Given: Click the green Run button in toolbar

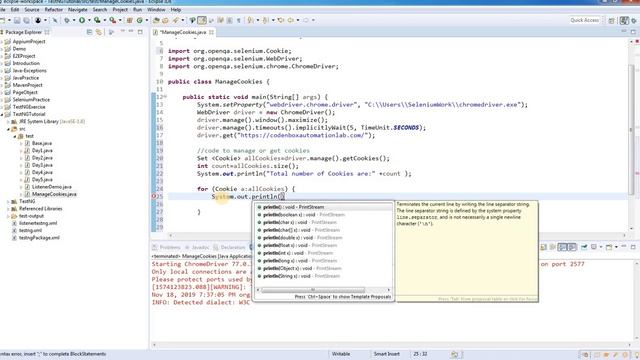Looking at the screenshot, I should [x=82, y=20].
